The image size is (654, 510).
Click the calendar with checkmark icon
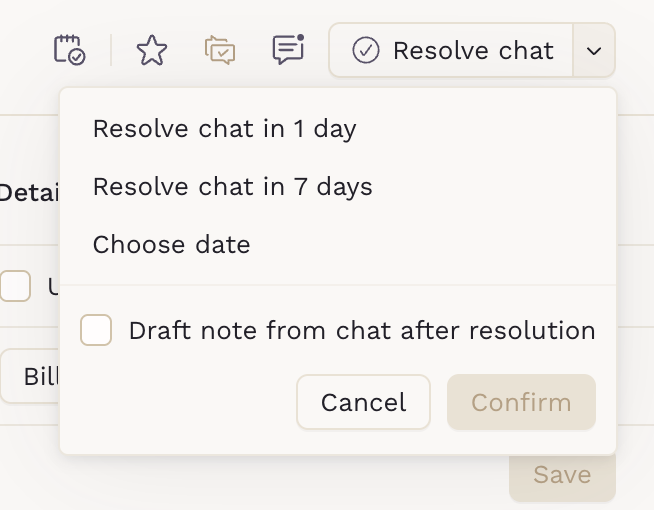point(69,50)
